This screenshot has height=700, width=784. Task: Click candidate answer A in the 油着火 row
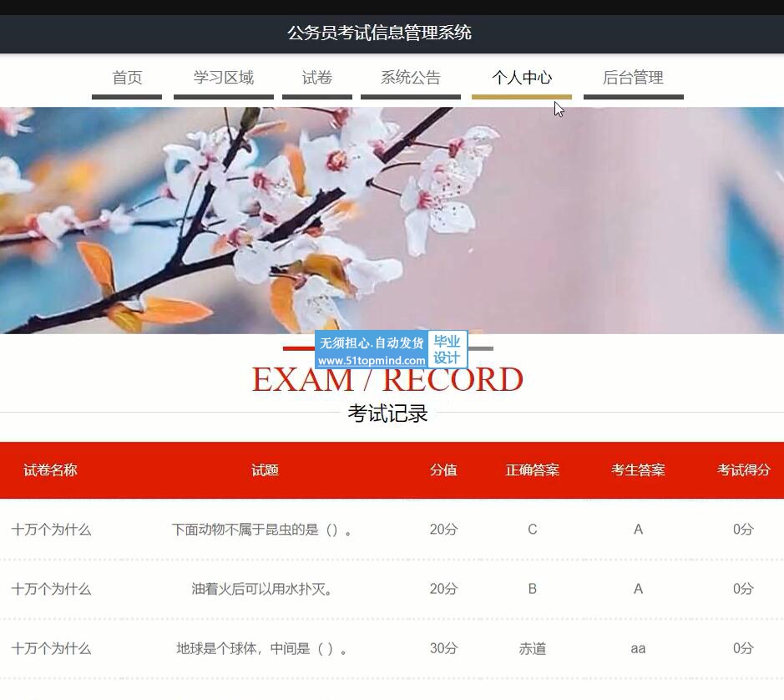coord(638,589)
